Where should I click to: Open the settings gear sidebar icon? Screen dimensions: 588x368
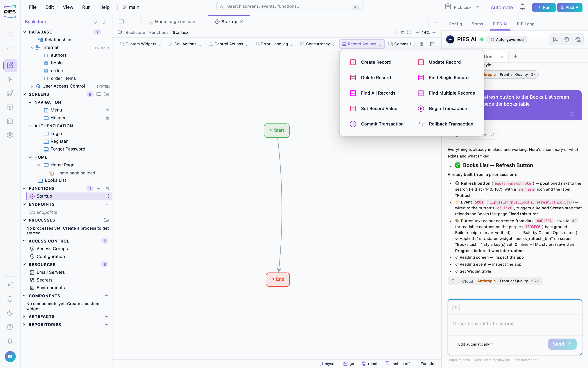point(10,135)
